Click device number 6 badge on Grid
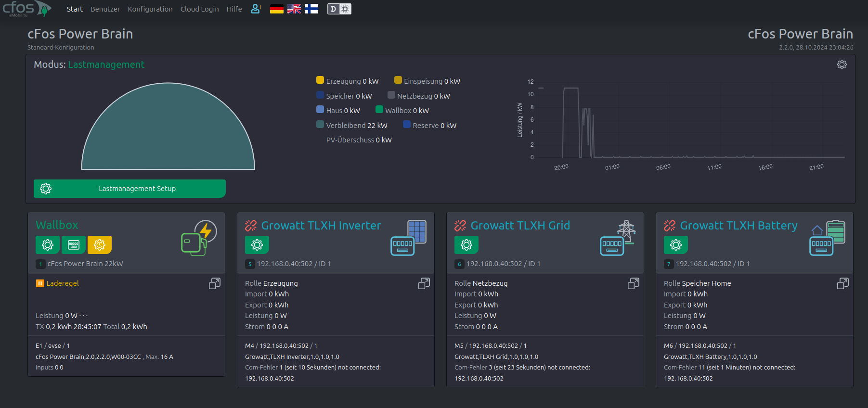This screenshot has height=408, width=868. coord(459,264)
